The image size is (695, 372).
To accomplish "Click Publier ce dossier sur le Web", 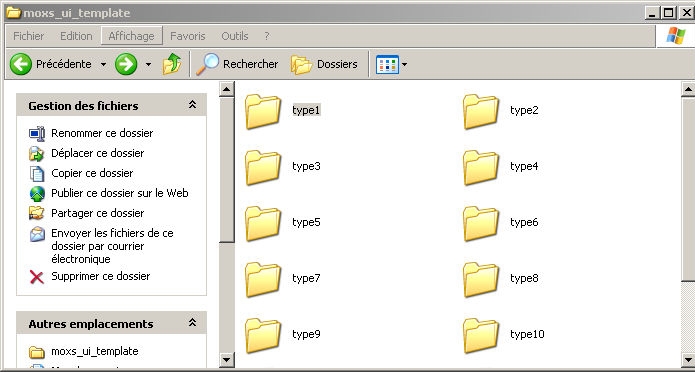I will (120, 193).
